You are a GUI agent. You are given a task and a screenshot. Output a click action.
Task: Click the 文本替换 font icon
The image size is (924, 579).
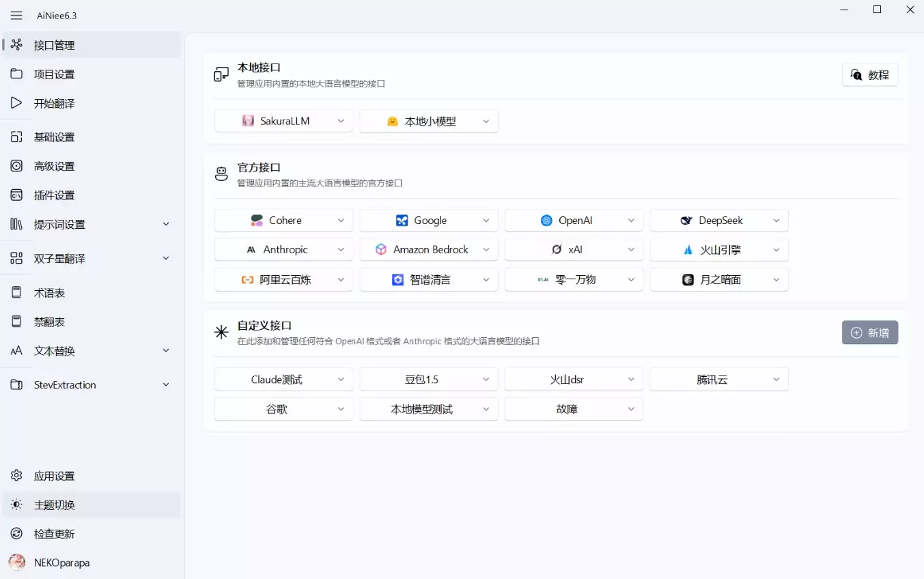tap(16, 351)
